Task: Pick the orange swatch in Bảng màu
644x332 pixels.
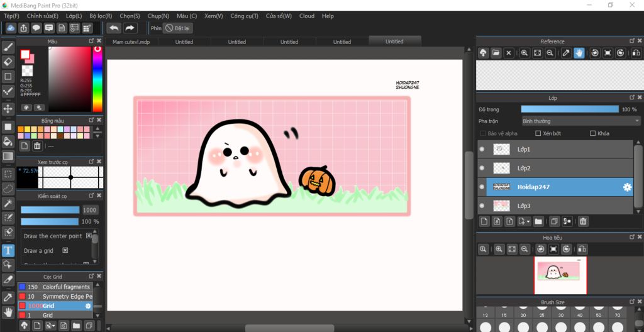Action: coord(21,129)
